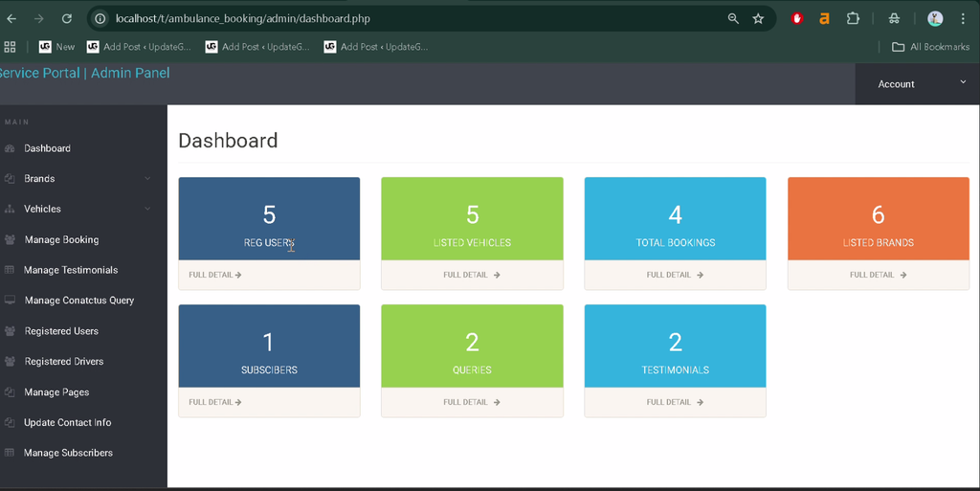Click the Listed Brands count card

[x=879, y=218]
